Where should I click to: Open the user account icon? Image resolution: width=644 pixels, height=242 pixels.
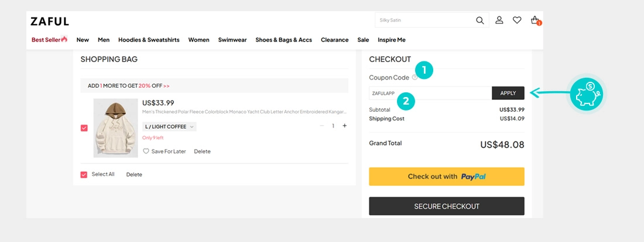click(499, 20)
